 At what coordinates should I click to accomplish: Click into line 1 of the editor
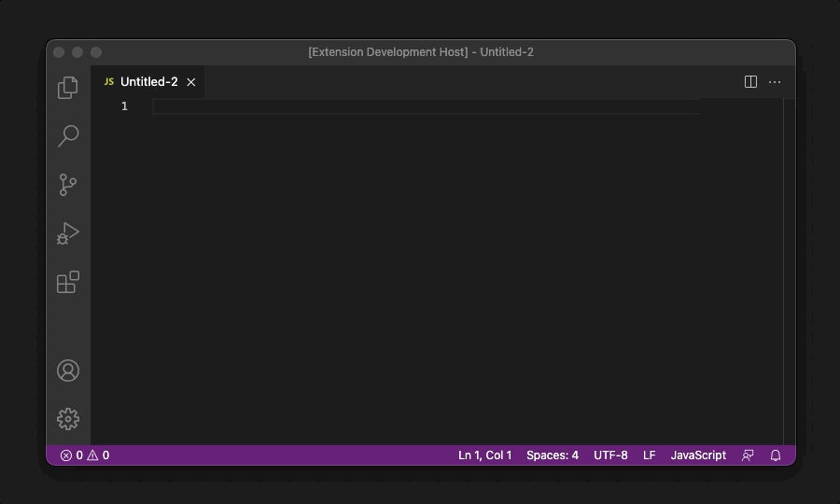(420, 107)
